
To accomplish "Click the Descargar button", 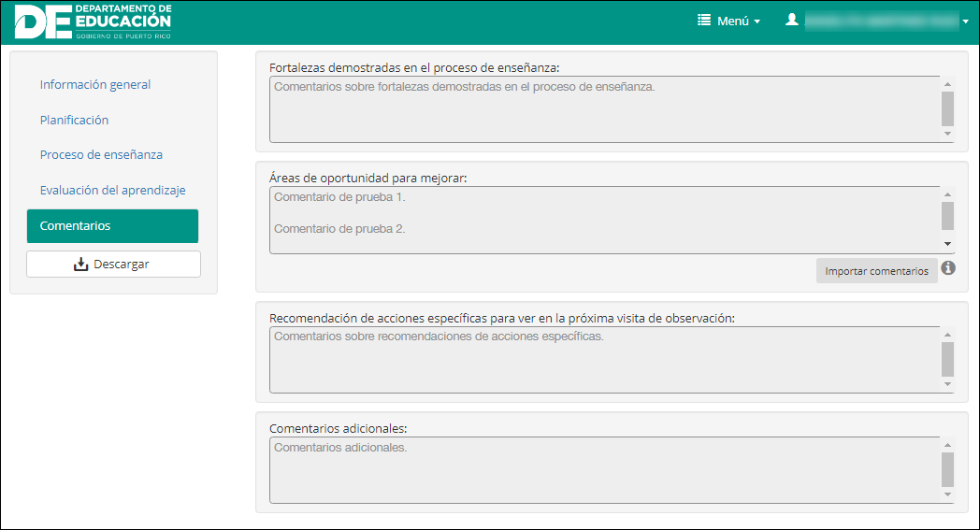I will pos(113,265).
